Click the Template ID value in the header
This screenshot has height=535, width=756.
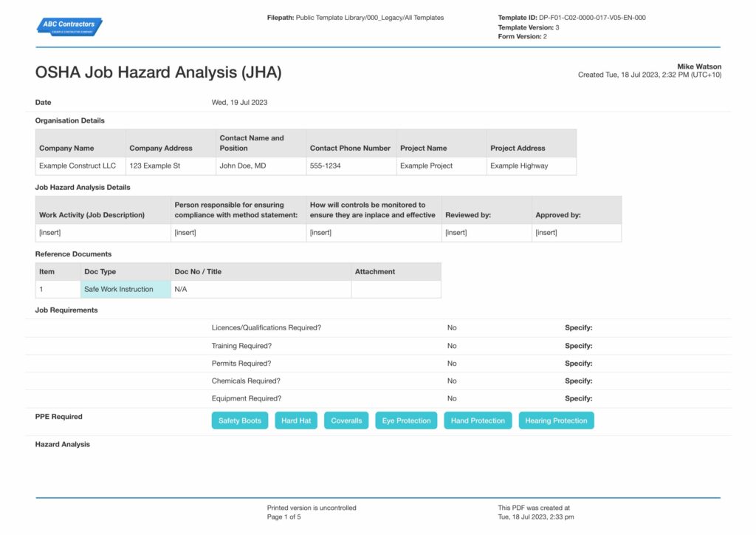coord(592,18)
